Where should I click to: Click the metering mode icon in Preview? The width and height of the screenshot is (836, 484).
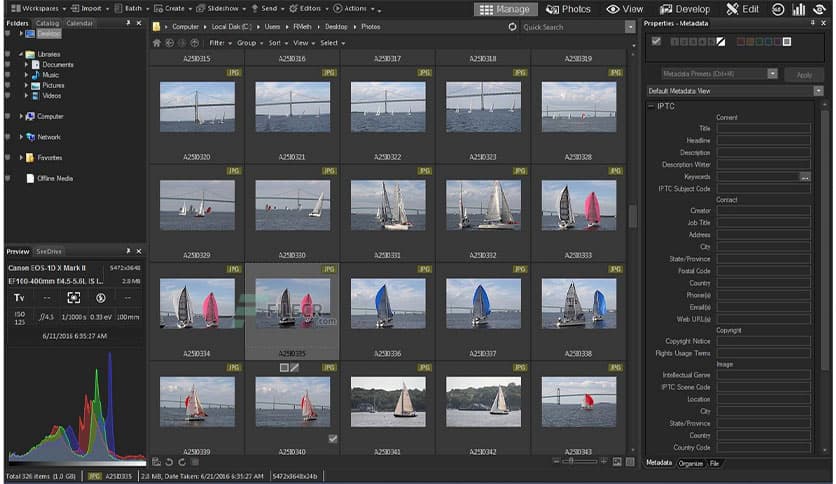[74, 298]
